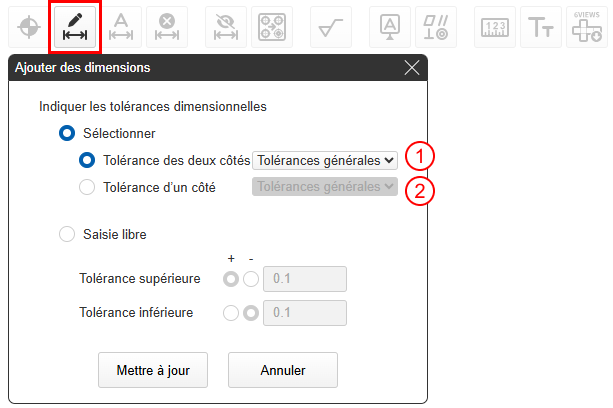The width and height of the screenshot is (613, 408).
Task: Open the greyed dropdown marked with number 2
Action: point(325,186)
